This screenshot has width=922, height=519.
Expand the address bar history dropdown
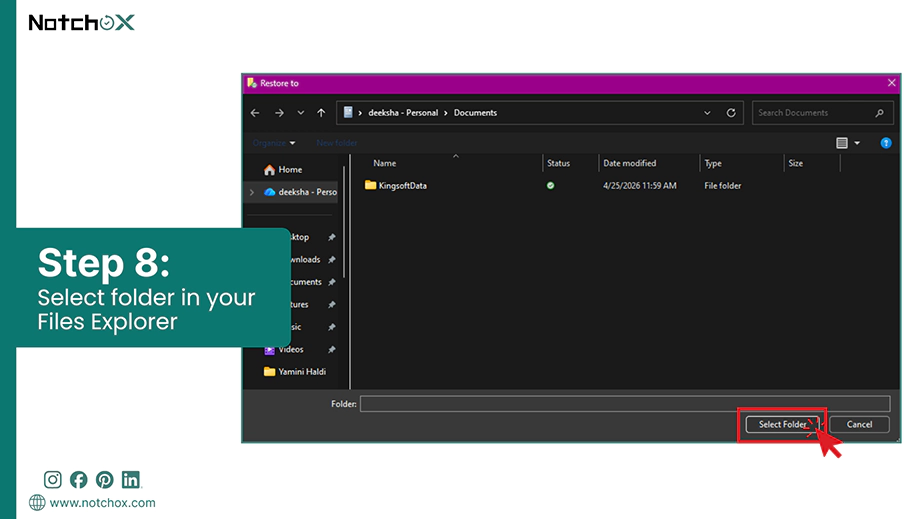pos(707,113)
